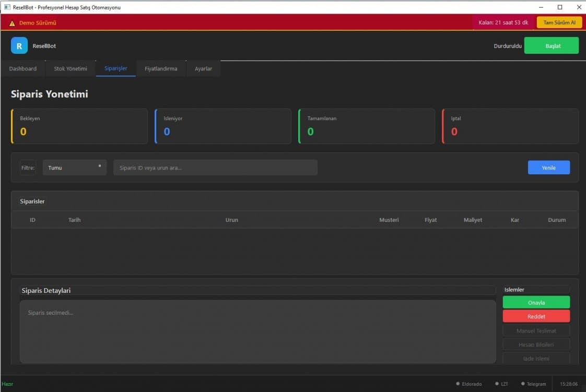Image resolution: width=586 pixels, height=392 pixels.
Task: Approve the order with Onayla
Action: point(536,302)
